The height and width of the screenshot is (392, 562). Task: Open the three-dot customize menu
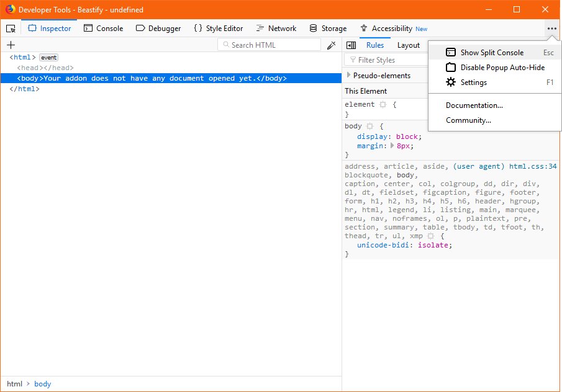(551, 29)
